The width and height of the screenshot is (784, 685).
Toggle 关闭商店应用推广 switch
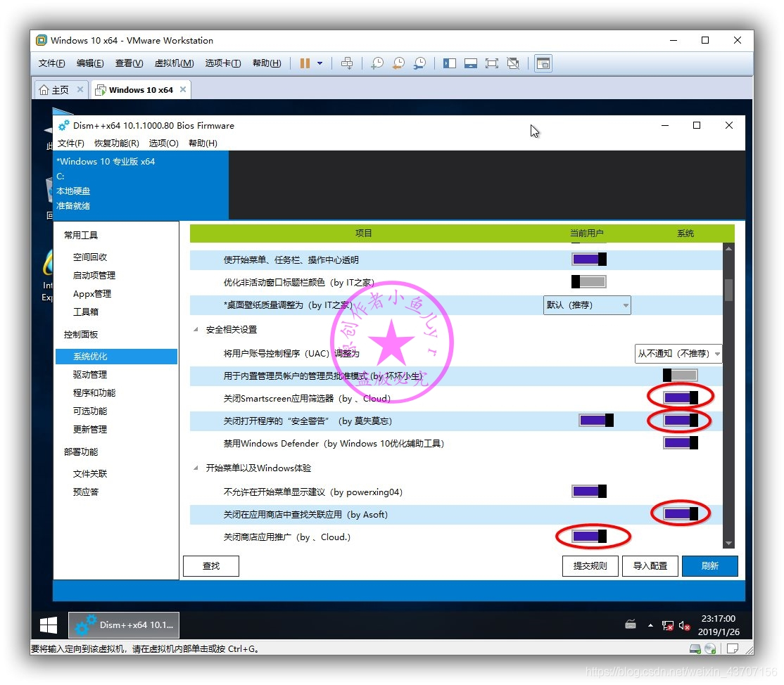click(589, 536)
